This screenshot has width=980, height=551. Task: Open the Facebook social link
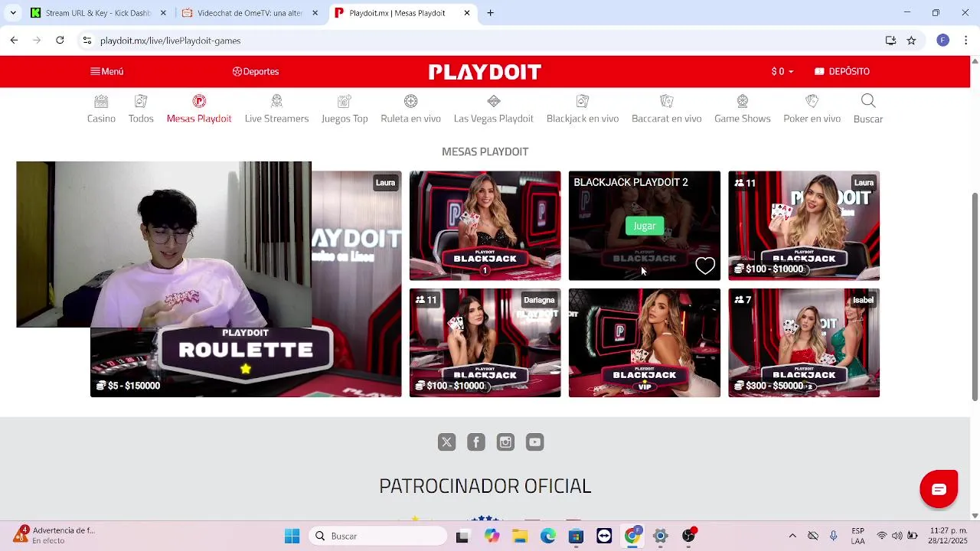tap(476, 442)
